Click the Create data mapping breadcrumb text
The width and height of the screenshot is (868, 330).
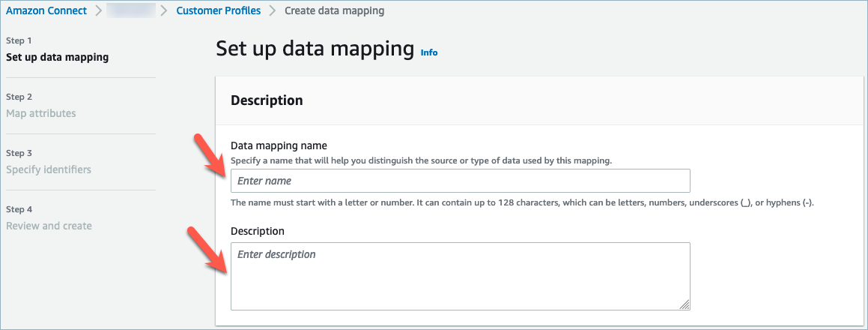[x=336, y=11]
